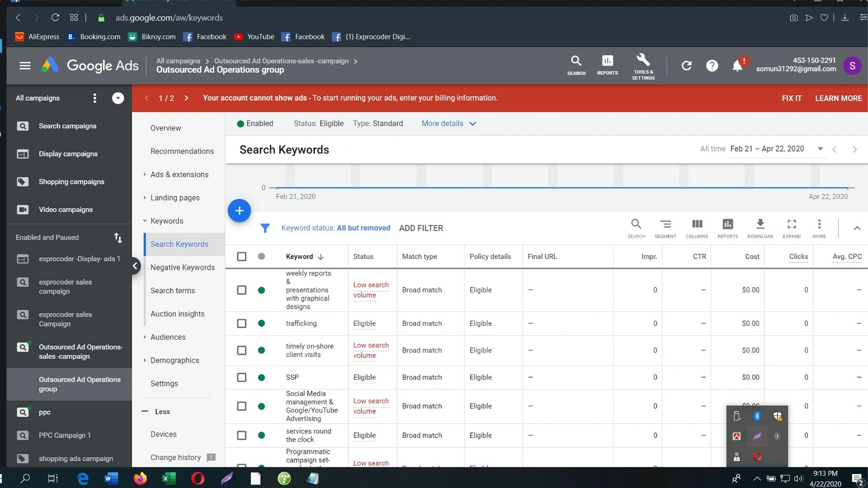Open the Segment icon in table toolbar
Screen dimensions: 868x488
pyautogui.click(x=665, y=224)
